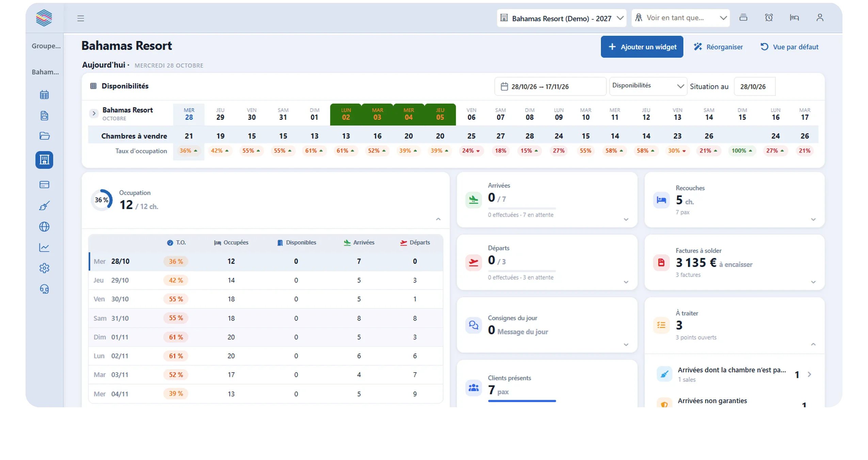Collapse the Occupation widget details
This screenshot has width=868, height=460.
(438, 219)
